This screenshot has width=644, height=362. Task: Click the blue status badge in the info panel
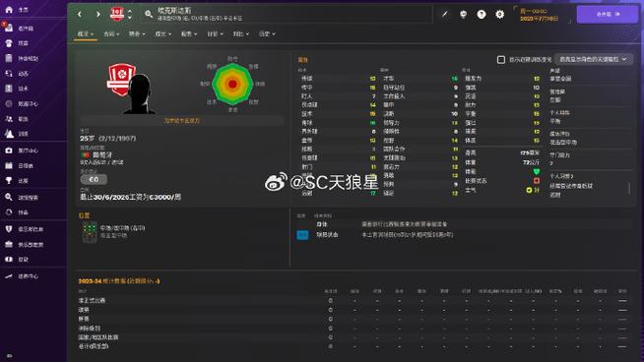pos(302,235)
